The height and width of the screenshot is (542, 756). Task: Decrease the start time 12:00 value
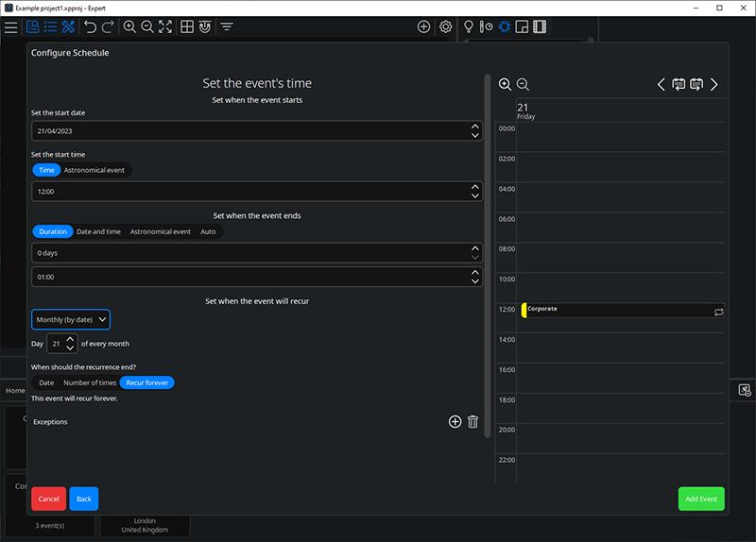tap(474, 195)
